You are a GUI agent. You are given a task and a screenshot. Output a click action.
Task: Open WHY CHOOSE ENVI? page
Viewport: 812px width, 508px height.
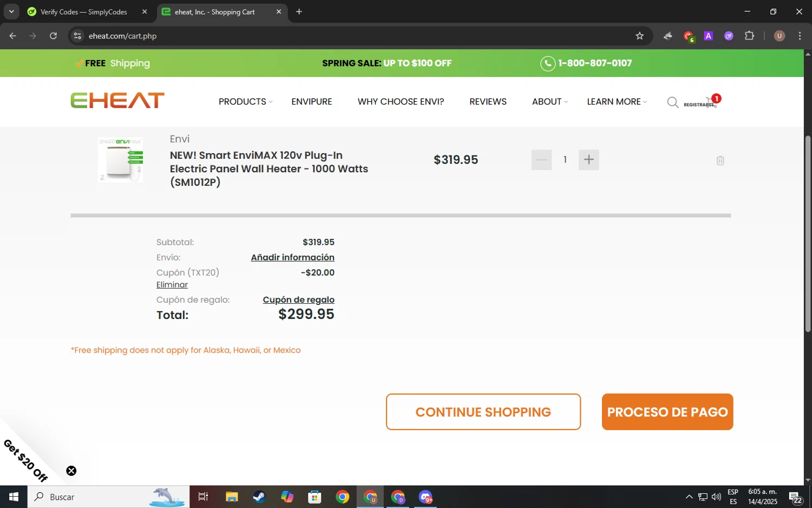(401, 102)
